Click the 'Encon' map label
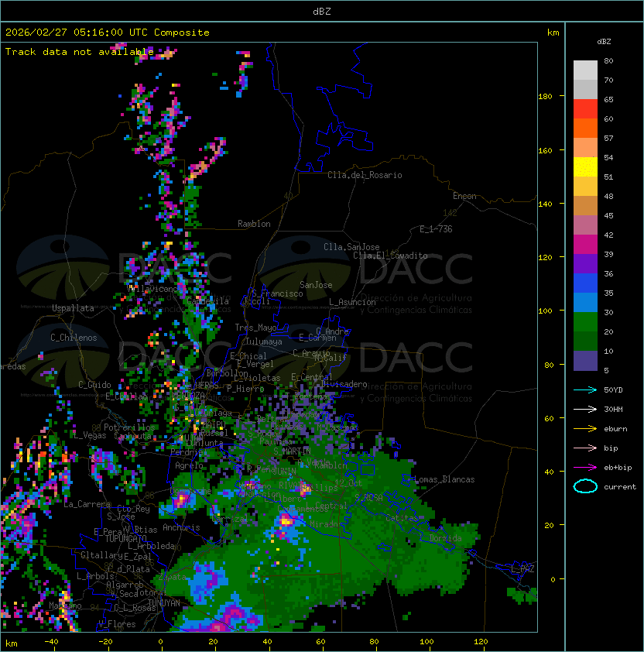 (x=464, y=196)
